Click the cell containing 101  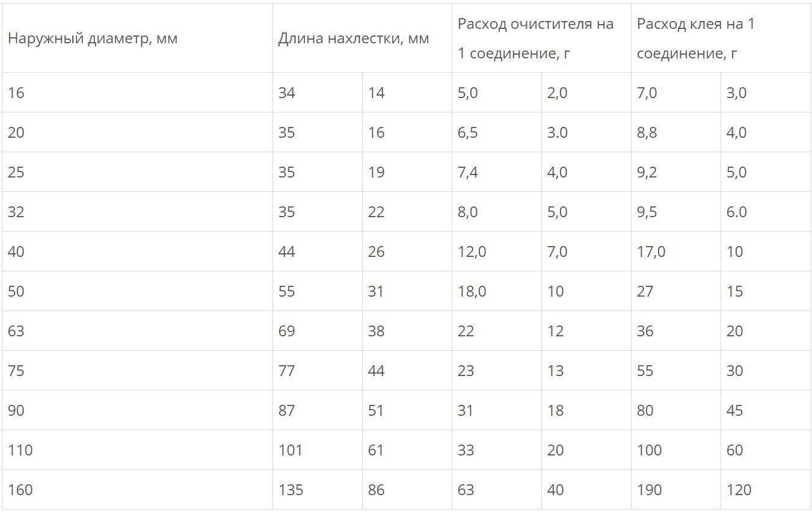(x=291, y=450)
